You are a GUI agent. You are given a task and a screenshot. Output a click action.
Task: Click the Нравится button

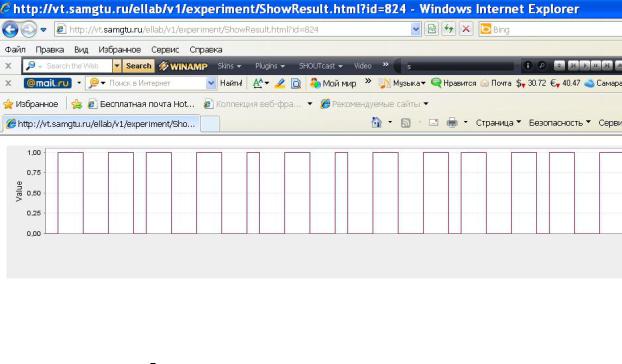(453, 83)
